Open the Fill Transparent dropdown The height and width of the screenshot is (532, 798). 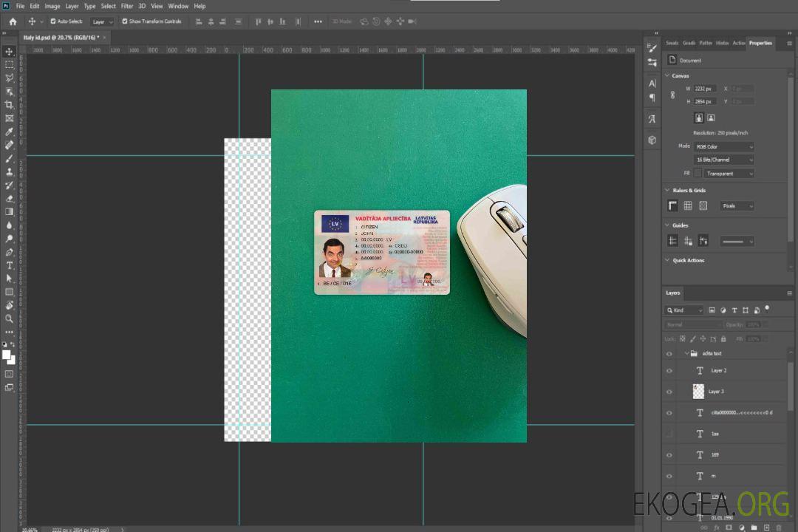(729, 174)
